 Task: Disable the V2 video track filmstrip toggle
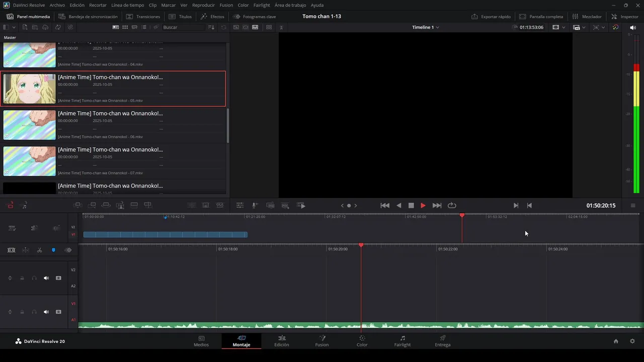(x=58, y=278)
